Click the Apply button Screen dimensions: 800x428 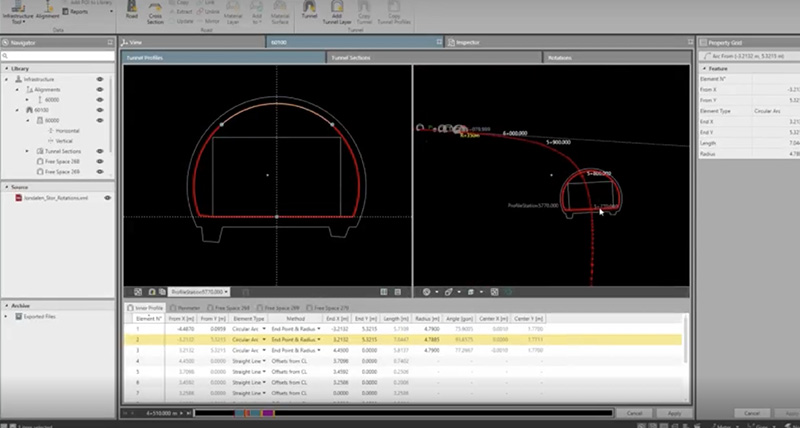(x=674, y=412)
